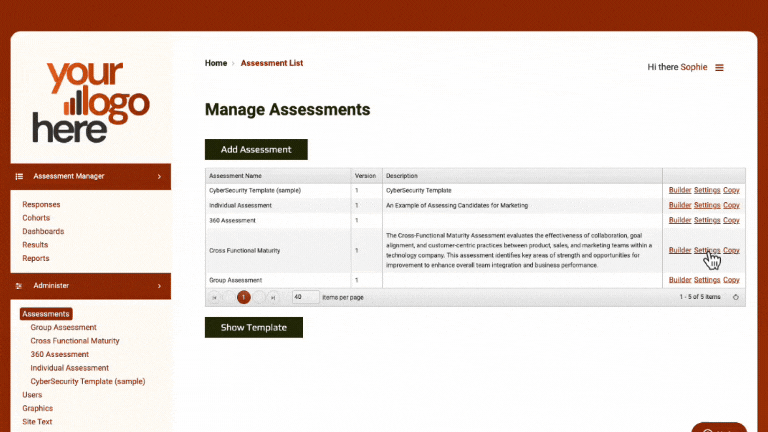Image resolution: width=768 pixels, height=432 pixels.
Task: Refresh the assessments grid
Action: (x=736, y=297)
